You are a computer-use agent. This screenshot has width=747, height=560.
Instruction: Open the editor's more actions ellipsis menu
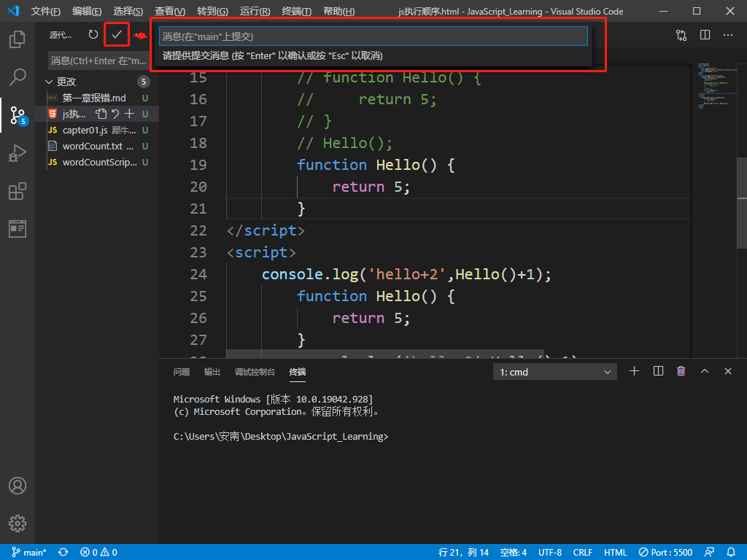coord(728,35)
